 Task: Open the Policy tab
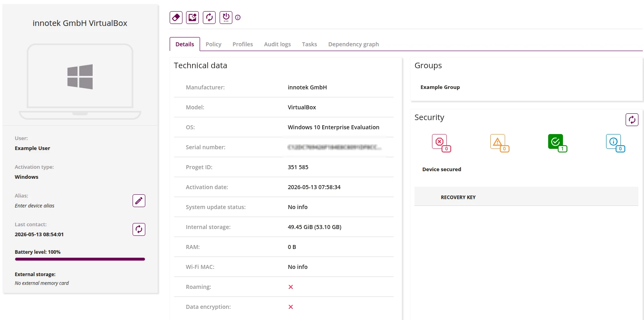pos(214,44)
